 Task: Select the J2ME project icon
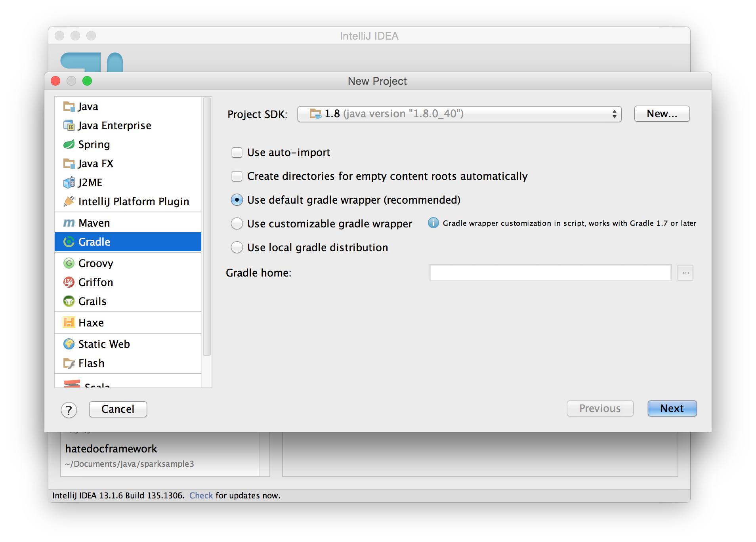(x=69, y=182)
